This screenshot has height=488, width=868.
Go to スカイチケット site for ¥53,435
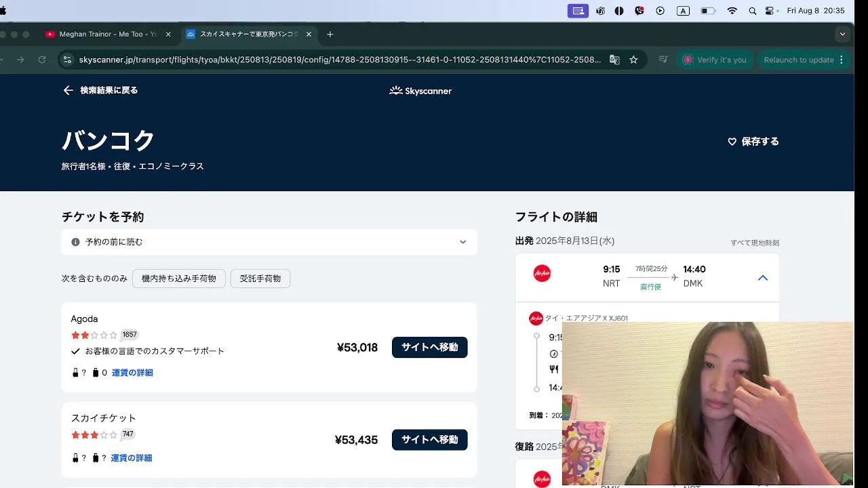pyautogui.click(x=429, y=439)
